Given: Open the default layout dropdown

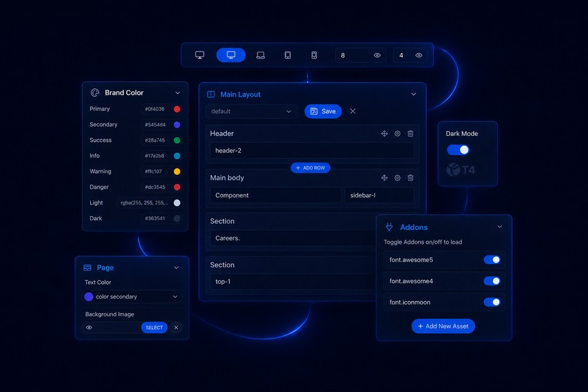Looking at the screenshot, I should tap(252, 112).
